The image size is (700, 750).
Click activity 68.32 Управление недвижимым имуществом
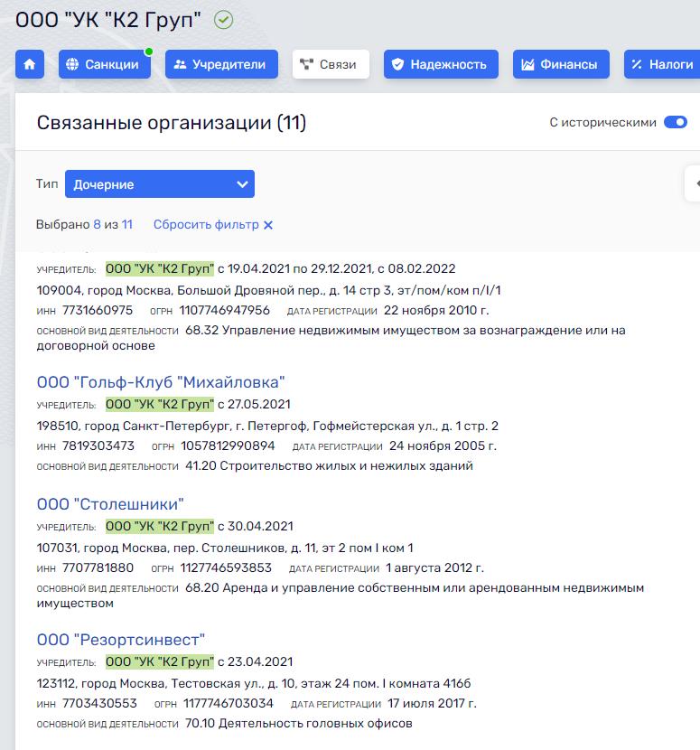[331, 338]
